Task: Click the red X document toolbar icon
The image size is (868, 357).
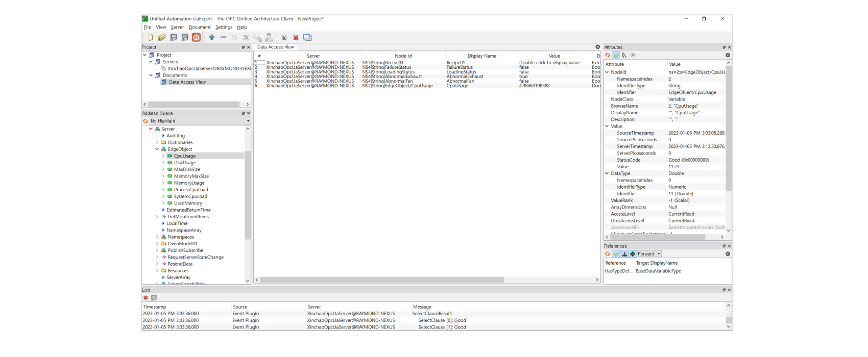Action: [296, 37]
